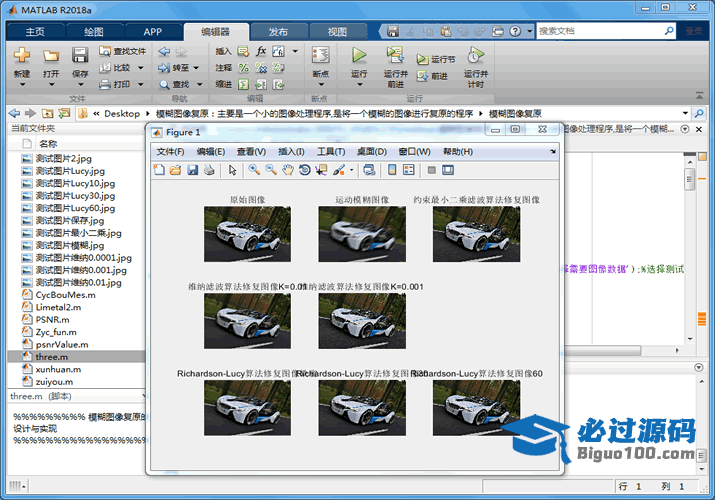Select the Zoom In tool in Figure 1
The image size is (715, 500).
(254, 170)
